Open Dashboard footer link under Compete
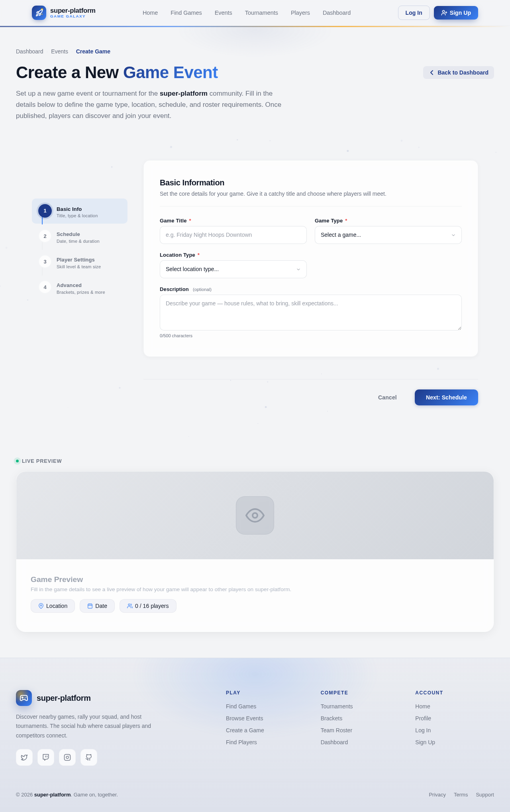510x812 pixels. point(334,742)
